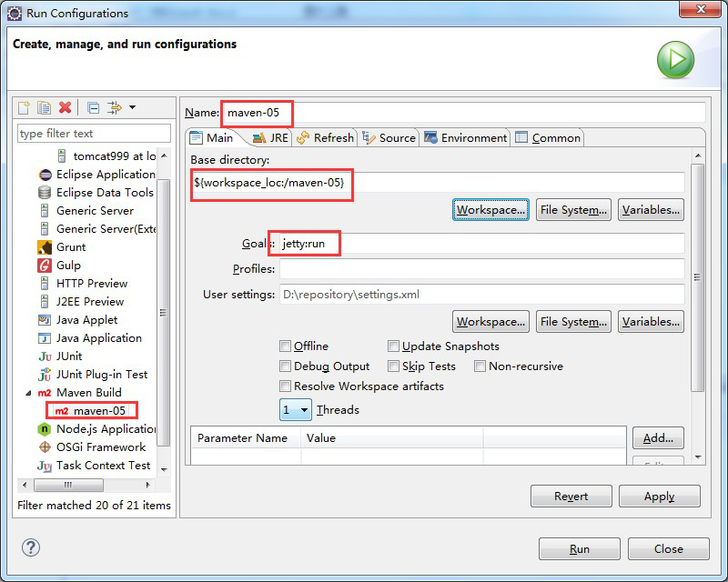Select the maven-05 configuration under Maven Build
Screen dimensions: 728x582
click(98, 411)
